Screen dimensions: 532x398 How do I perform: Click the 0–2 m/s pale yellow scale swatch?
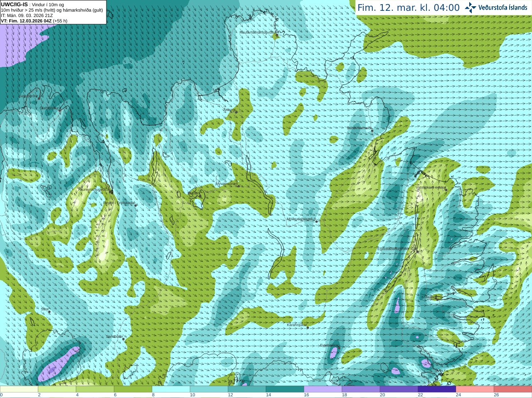19,389
